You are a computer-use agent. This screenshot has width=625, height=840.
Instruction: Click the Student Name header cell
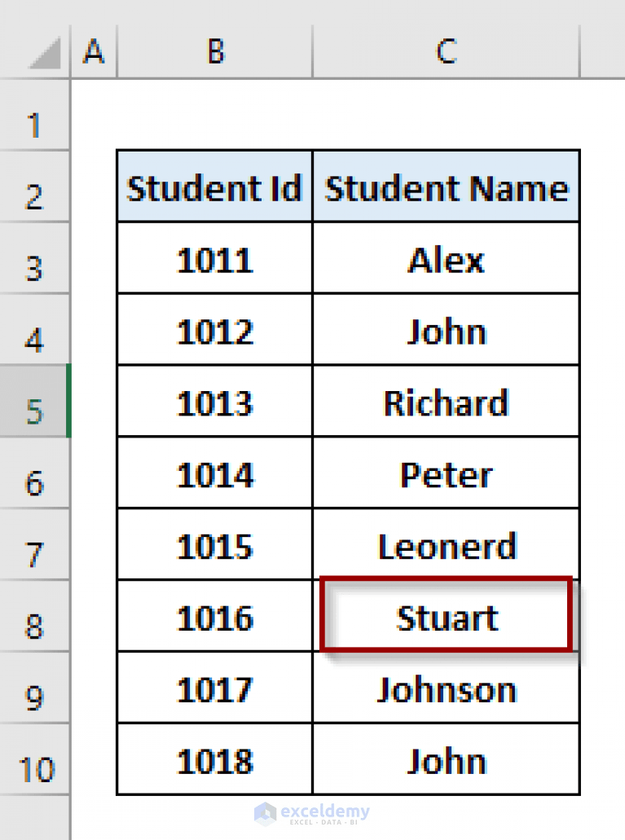tap(445, 186)
